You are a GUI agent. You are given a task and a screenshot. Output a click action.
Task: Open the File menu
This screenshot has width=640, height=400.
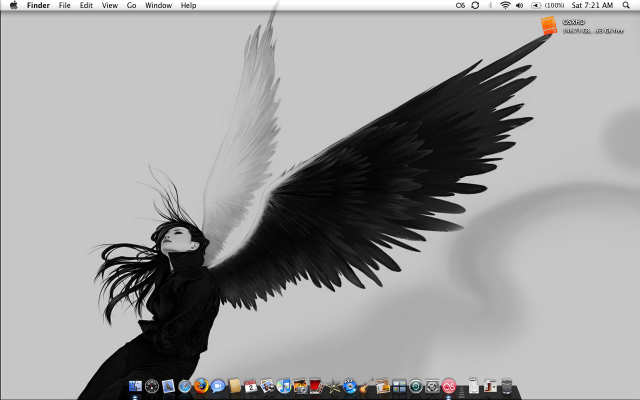point(64,5)
